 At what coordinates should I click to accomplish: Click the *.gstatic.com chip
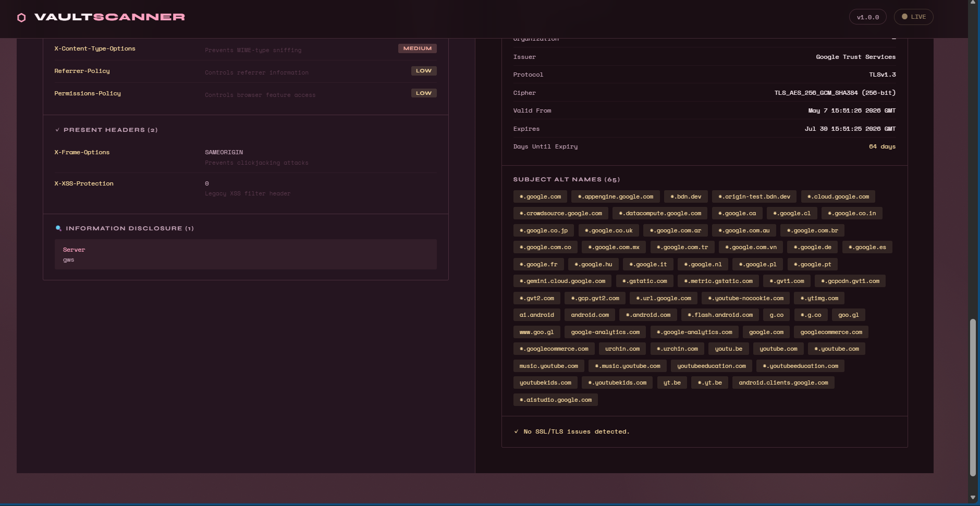click(644, 281)
